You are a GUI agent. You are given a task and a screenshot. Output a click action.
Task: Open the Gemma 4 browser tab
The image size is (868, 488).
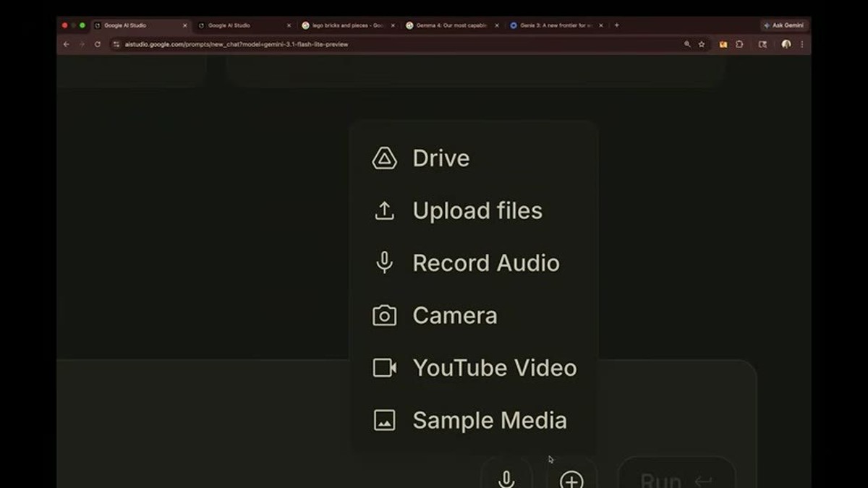452,25
